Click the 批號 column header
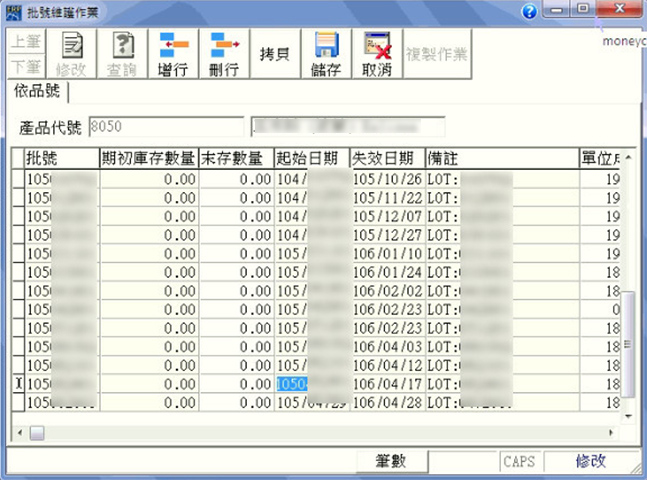 [x=62, y=158]
